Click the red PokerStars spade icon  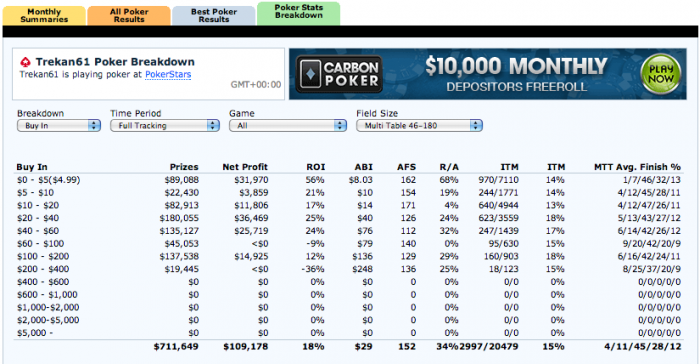[25, 62]
